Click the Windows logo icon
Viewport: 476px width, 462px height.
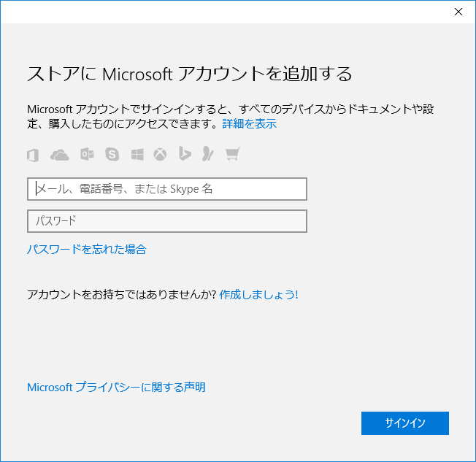(137, 155)
